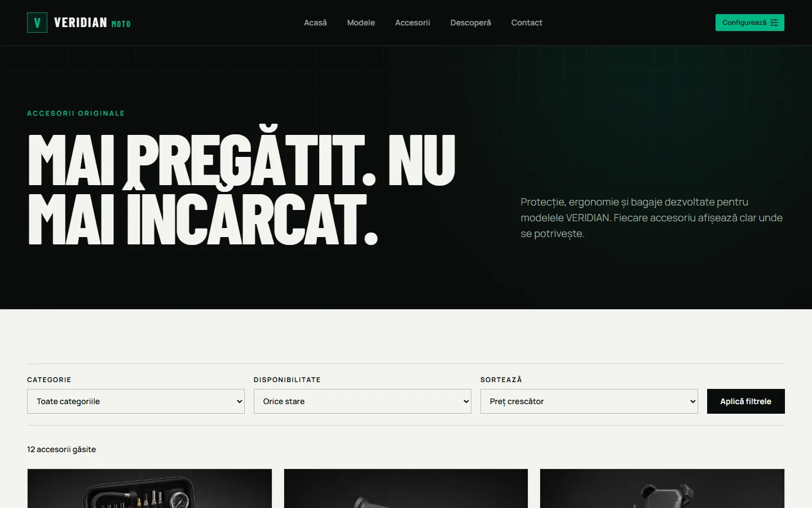Viewport: 812px width, 508px height.
Task: Open the tool kit product thumbnail
Action: [x=149, y=488]
